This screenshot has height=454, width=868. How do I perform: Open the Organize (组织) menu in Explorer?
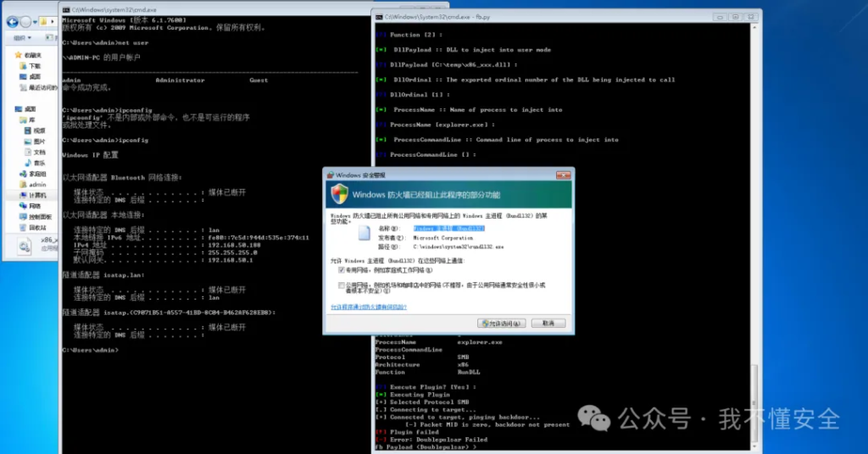[x=22, y=37]
